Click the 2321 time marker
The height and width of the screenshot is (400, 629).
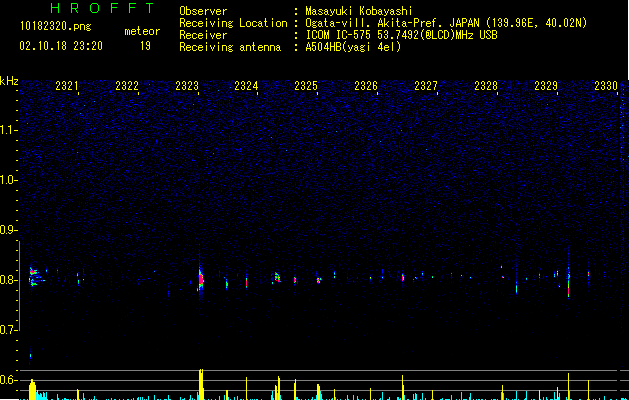coord(67,86)
